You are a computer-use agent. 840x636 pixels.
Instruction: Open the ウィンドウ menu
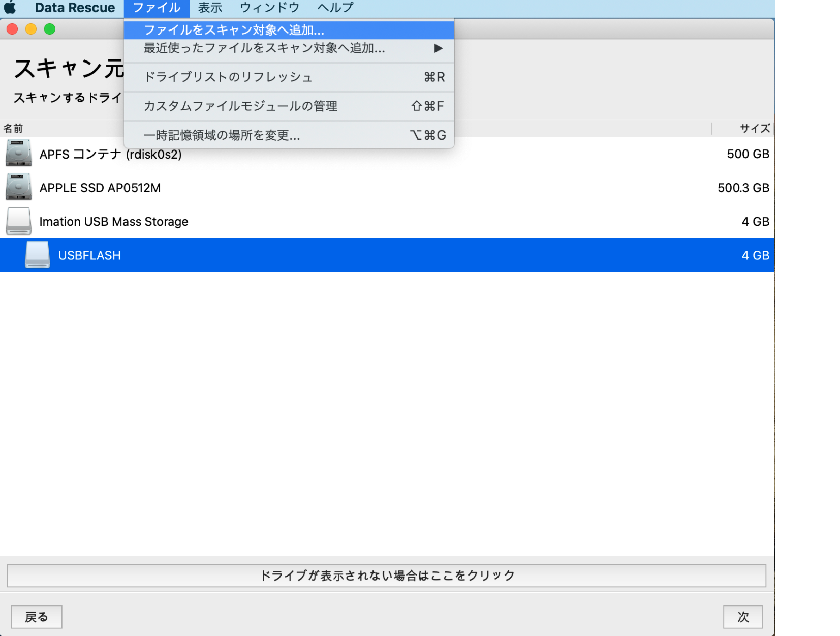[x=269, y=8]
